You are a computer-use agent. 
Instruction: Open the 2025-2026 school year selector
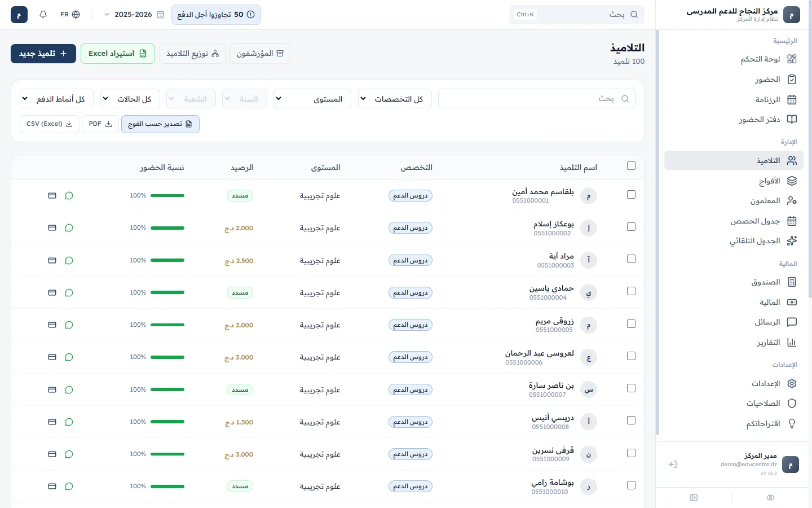[x=134, y=15]
